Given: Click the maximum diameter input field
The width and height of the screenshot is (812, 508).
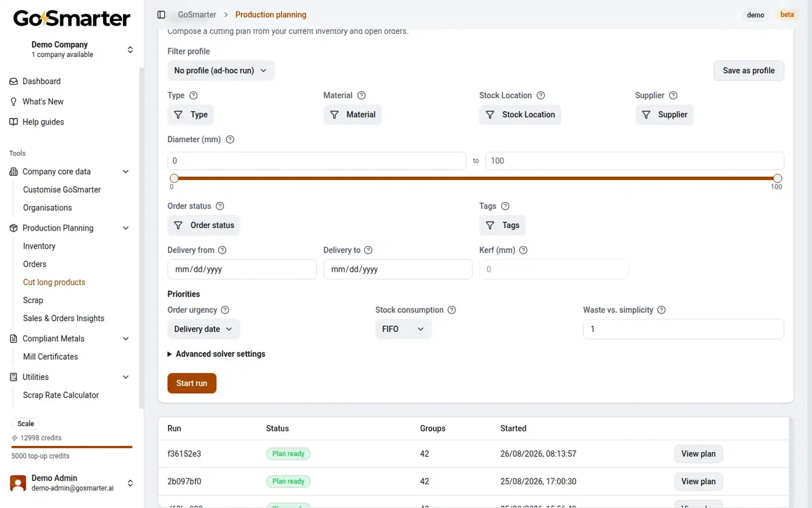Looking at the screenshot, I should (x=635, y=161).
